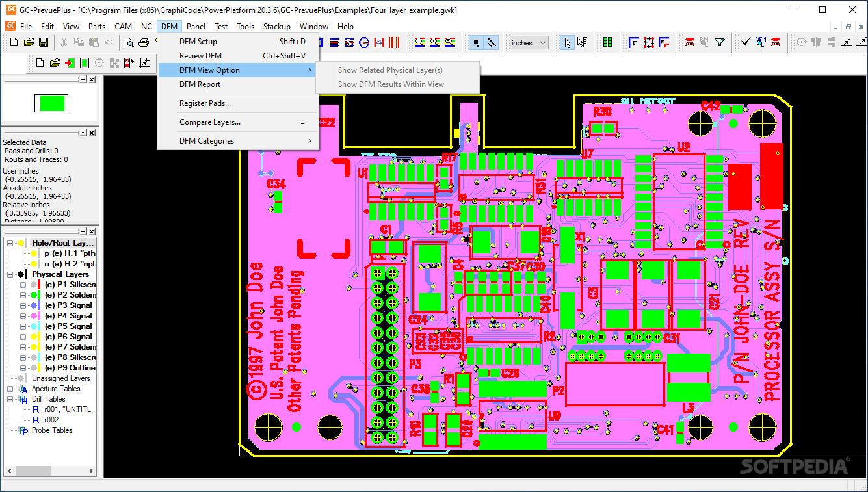Click the red and blue stacked layers icon

334,43
